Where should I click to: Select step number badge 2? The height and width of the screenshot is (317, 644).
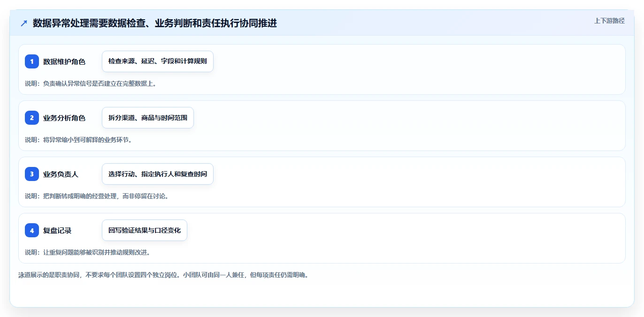click(x=32, y=118)
